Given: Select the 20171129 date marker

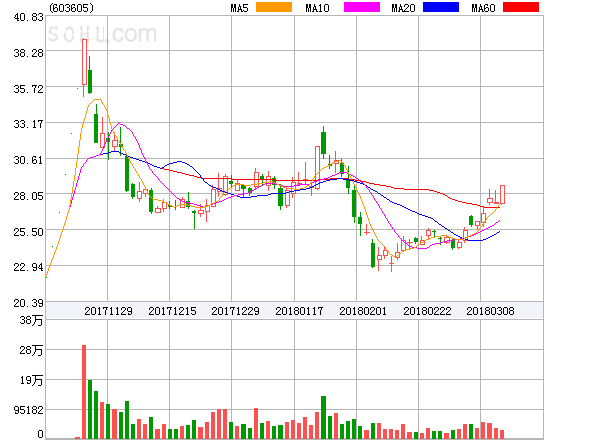Looking at the screenshot, I should pos(108,311).
